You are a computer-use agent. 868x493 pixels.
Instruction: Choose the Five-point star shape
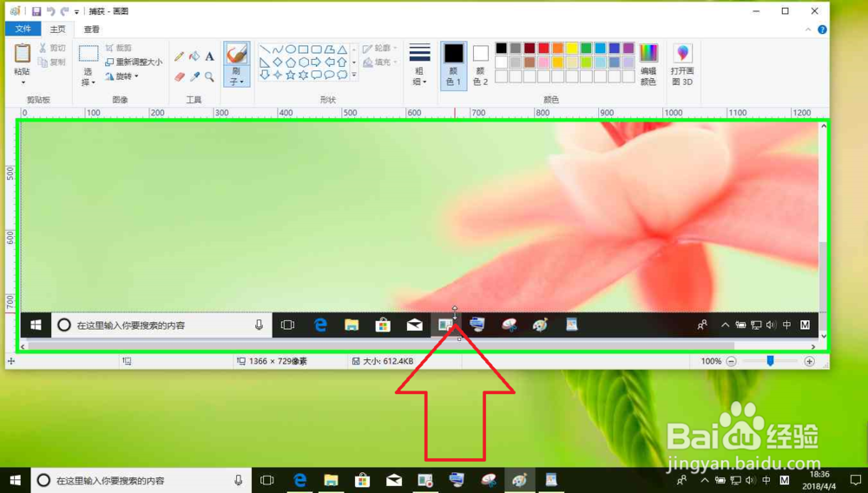tap(290, 76)
